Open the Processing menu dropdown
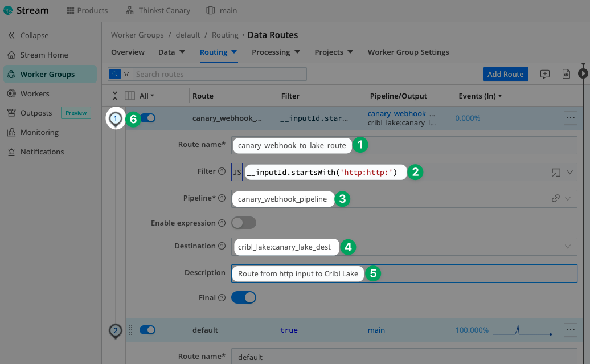 276,52
